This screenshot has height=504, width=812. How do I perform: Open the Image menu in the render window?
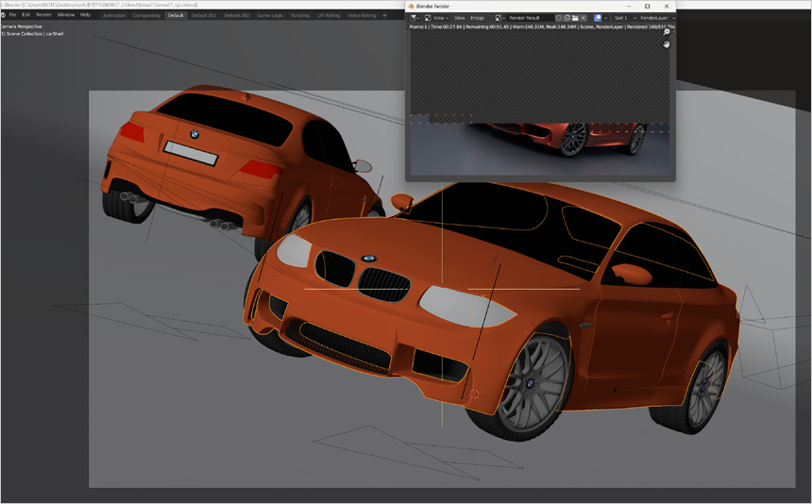click(478, 18)
